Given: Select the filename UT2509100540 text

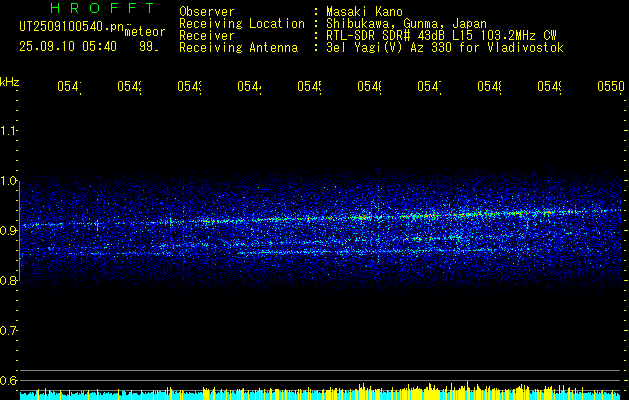Looking at the screenshot, I should [x=72, y=27].
